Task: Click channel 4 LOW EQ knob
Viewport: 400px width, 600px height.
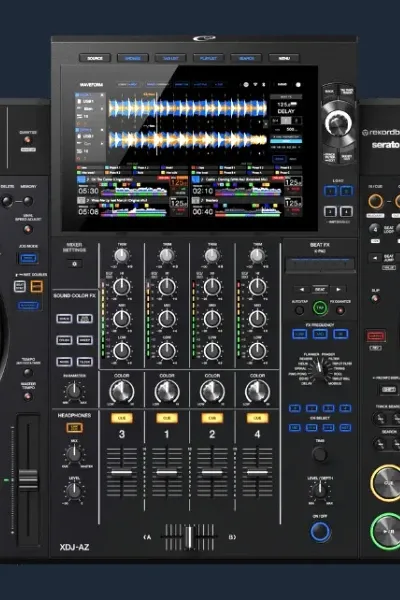Action: point(257,351)
